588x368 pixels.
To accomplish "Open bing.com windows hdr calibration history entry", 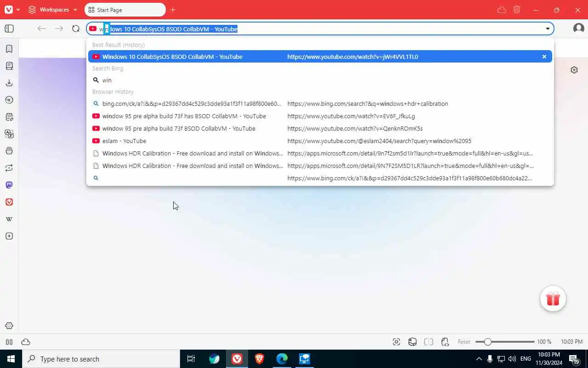I will coord(320,103).
